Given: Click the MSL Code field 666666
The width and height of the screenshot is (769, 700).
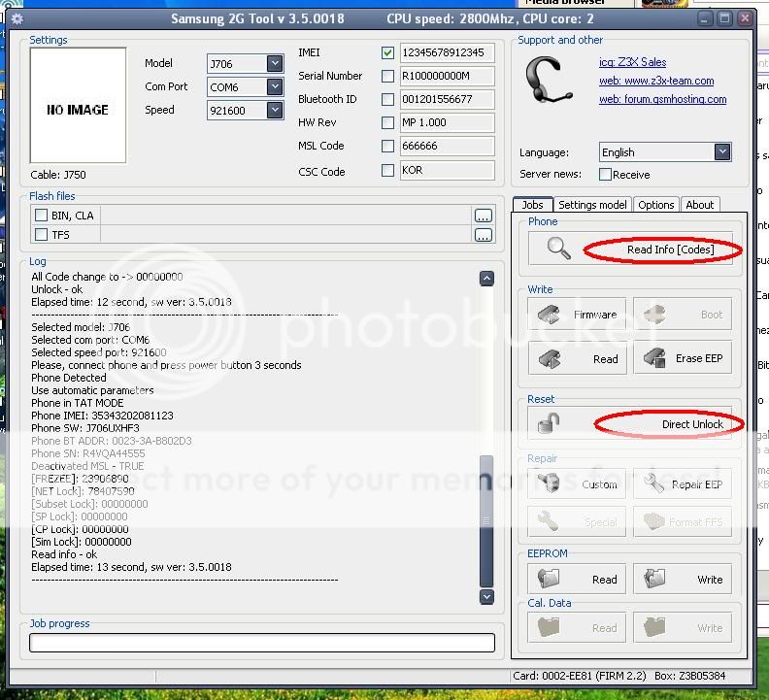Looking at the screenshot, I should click(448, 146).
